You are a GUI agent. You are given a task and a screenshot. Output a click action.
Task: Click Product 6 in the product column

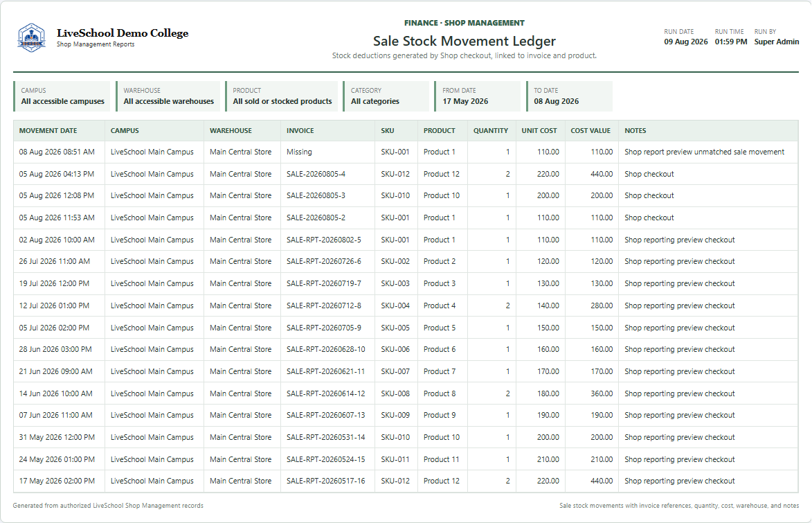[440, 349]
